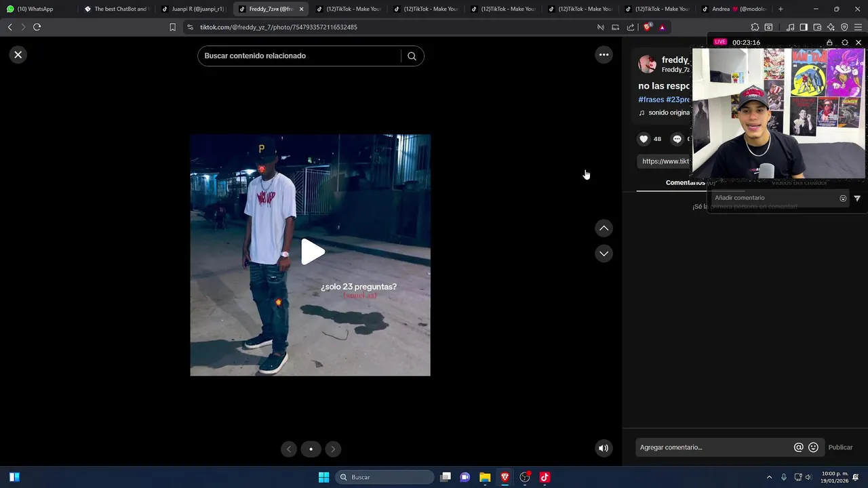Open the Windows Start menu
The image size is (868, 488).
[x=323, y=477]
